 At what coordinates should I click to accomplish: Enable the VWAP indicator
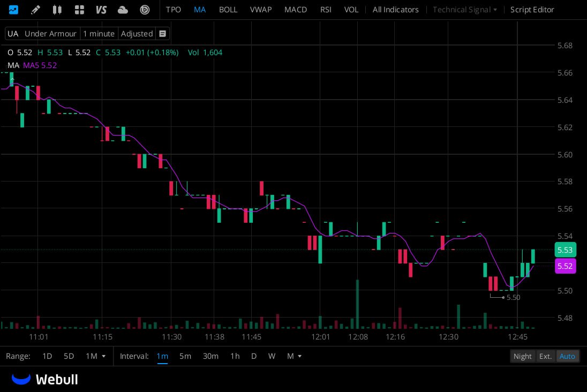[260, 10]
